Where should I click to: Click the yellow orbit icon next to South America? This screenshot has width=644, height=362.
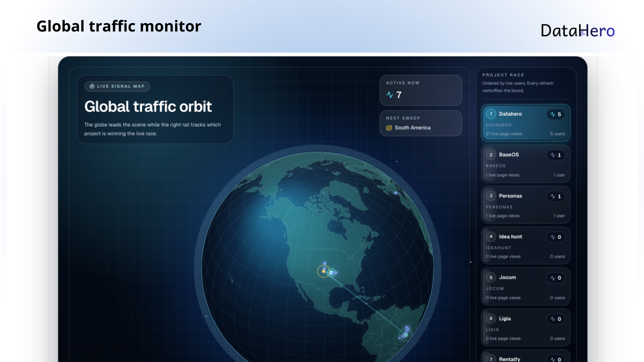389,128
